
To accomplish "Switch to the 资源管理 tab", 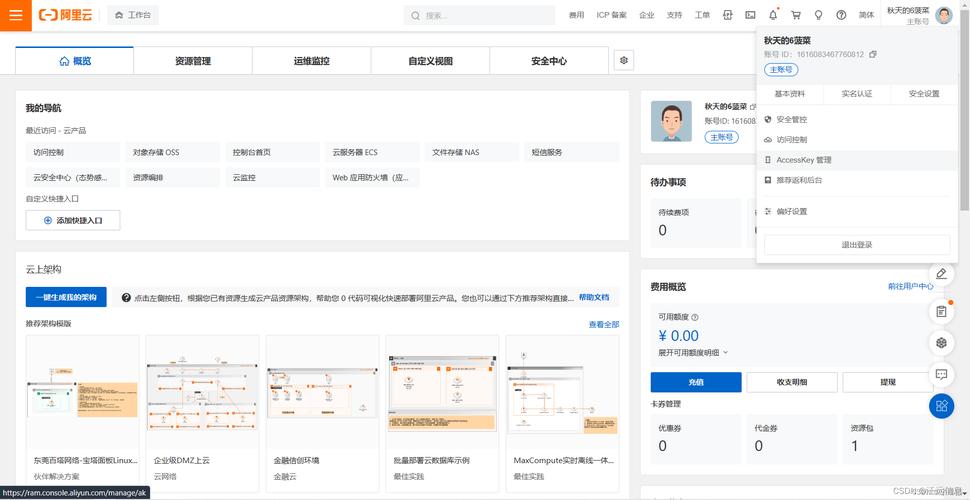I will pos(193,61).
